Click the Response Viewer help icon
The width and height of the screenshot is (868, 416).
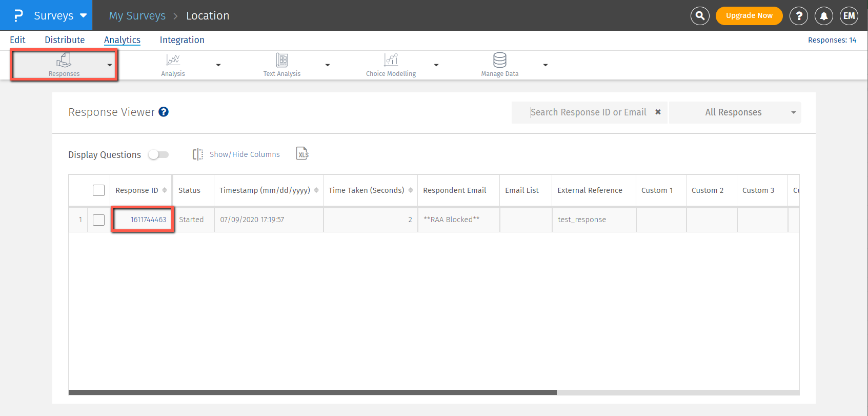(x=164, y=112)
